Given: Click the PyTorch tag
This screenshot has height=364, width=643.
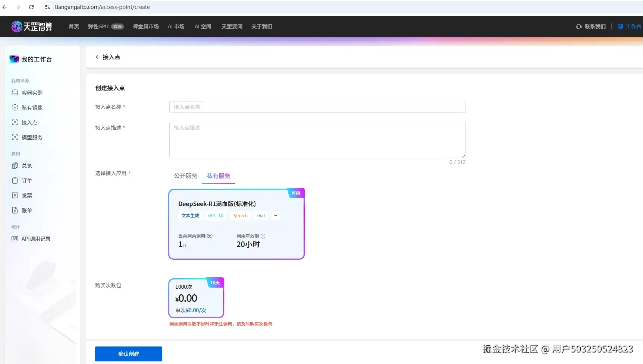Looking at the screenshot, I should (x=240, y=215).
